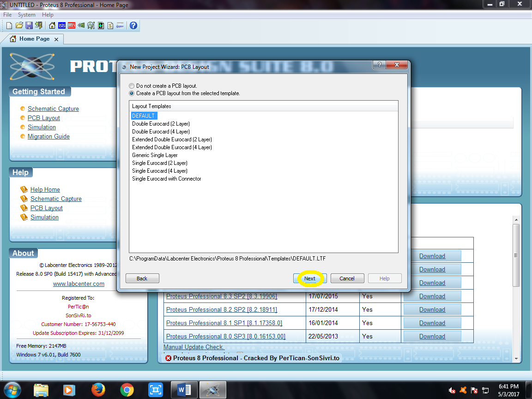Open the Help Home link

pyautogui.click(x=45, y=189)
